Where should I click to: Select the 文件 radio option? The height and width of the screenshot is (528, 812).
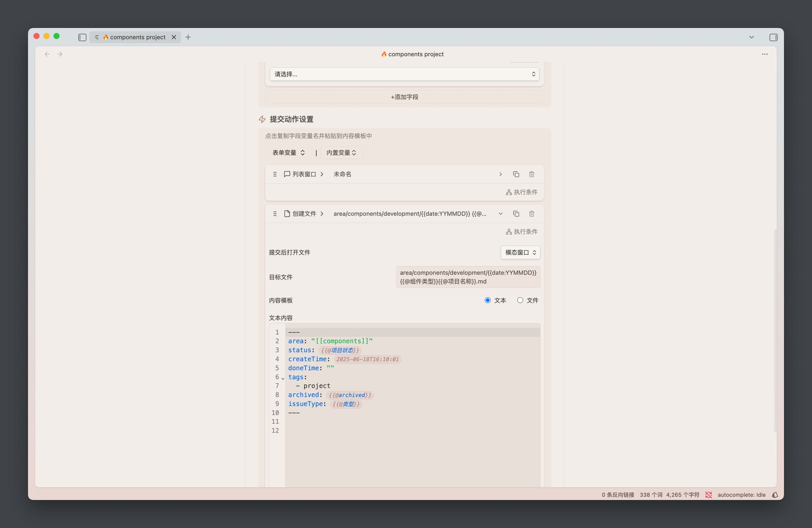pos(520,300)
